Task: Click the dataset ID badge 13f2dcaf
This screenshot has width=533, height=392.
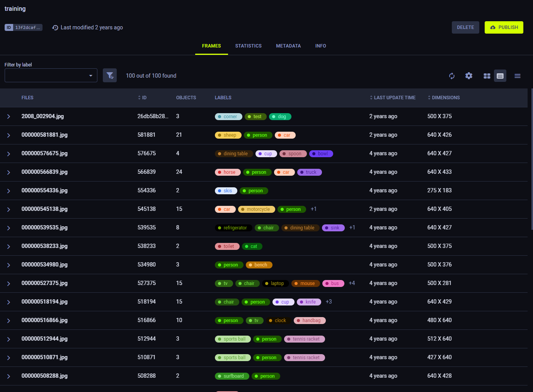Action: pos(24,27)
